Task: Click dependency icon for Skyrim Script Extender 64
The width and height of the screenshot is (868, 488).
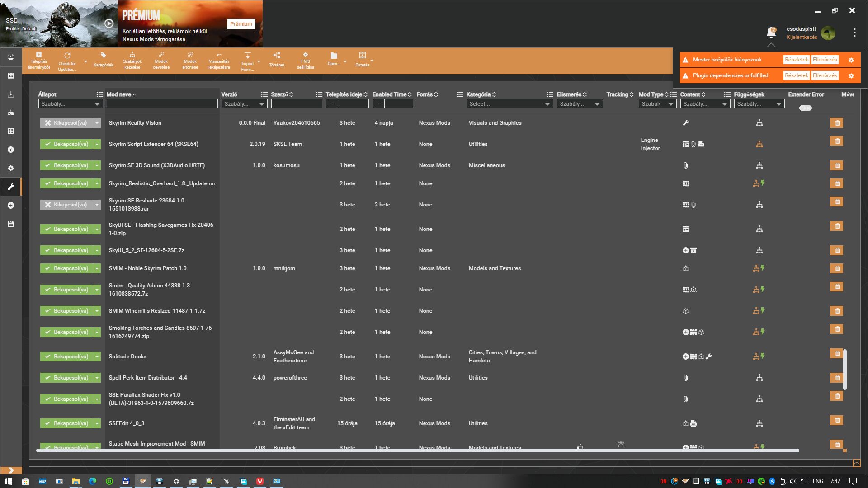Action: pos(759,144)
